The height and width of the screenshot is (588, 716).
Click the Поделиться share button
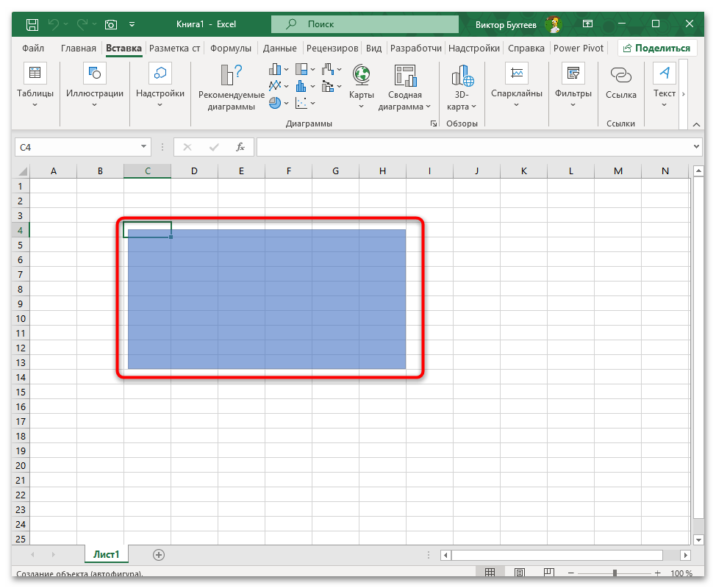(x=657, y=49)
